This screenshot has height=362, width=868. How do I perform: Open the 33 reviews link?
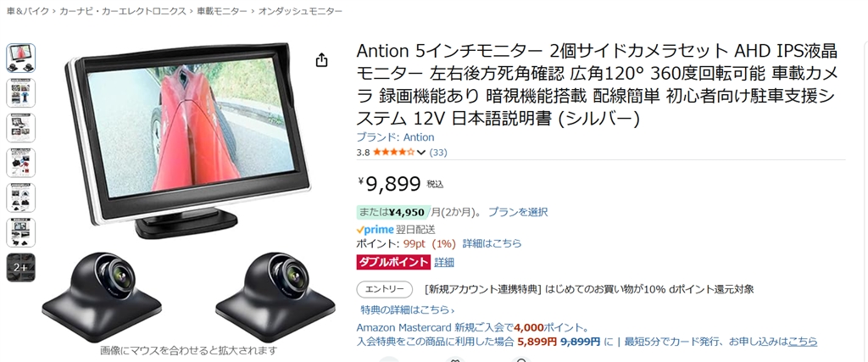pos(438,153)
